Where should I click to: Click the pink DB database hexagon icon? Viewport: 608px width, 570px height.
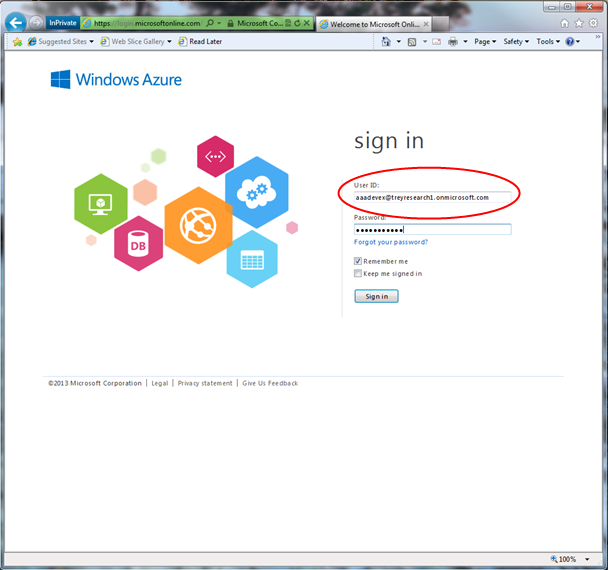(x=138, y=244)
